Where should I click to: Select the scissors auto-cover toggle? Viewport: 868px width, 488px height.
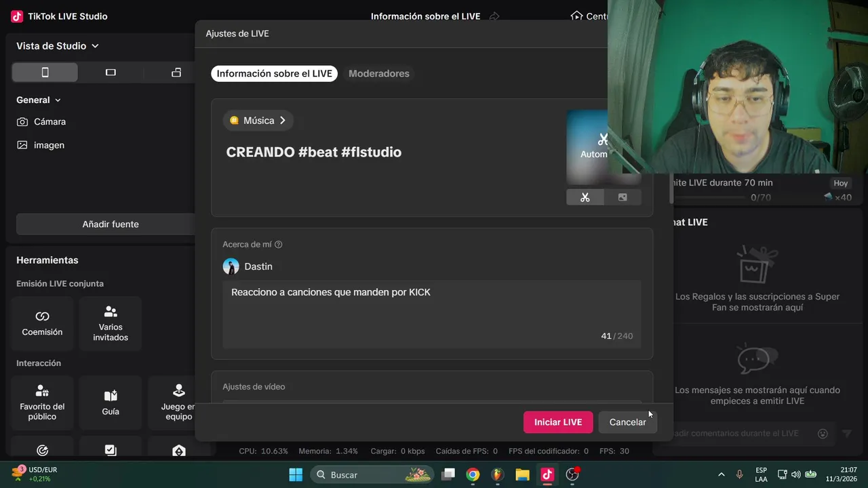[585, 197]
